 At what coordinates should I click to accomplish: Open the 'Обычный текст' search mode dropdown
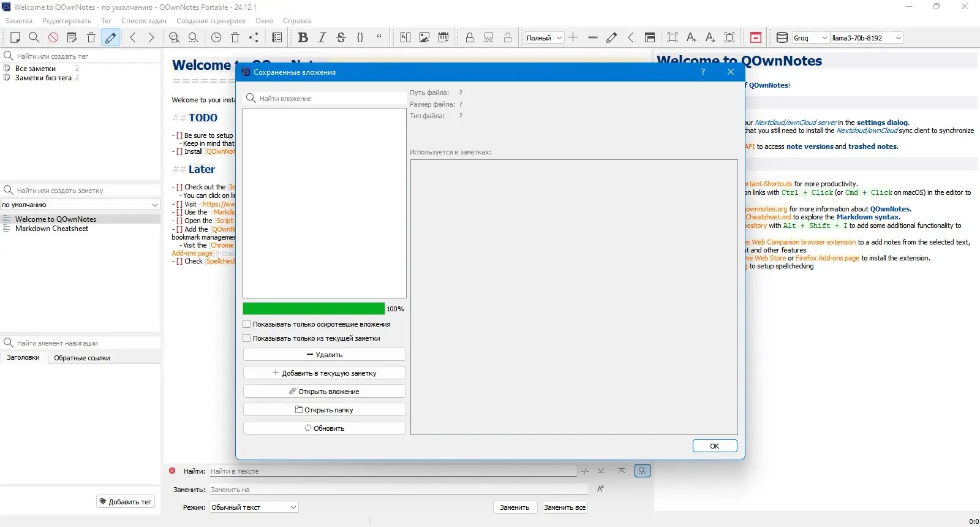(254, 507)
